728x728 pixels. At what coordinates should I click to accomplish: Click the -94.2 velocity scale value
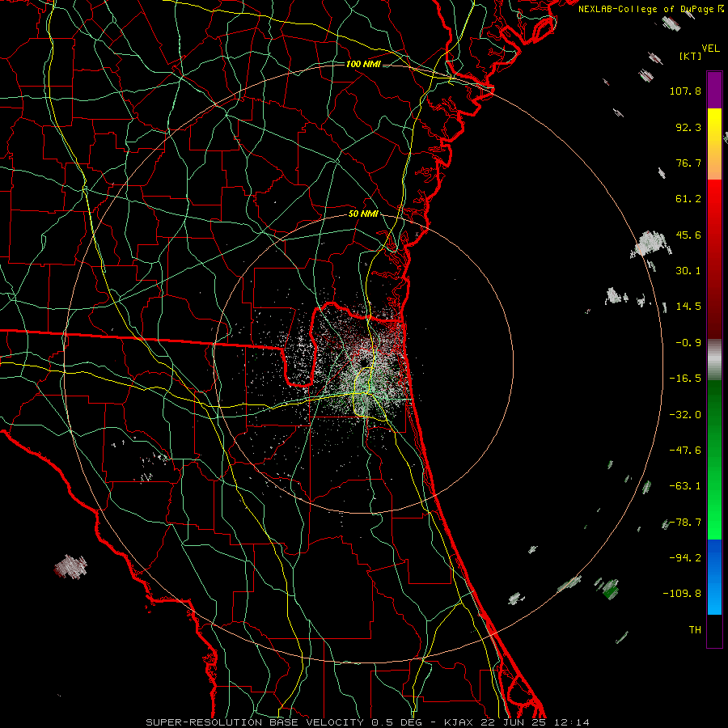tap(685, 558)
